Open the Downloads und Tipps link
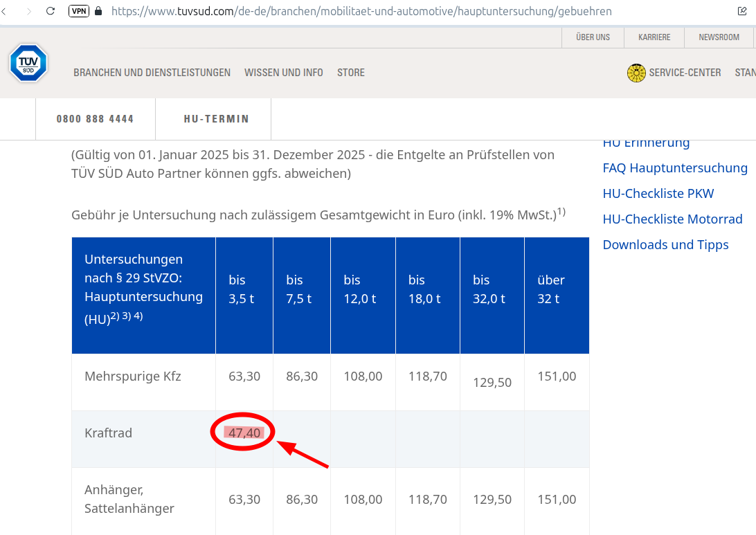The height and width of the screenshot is (535, 756). point(665,245)
